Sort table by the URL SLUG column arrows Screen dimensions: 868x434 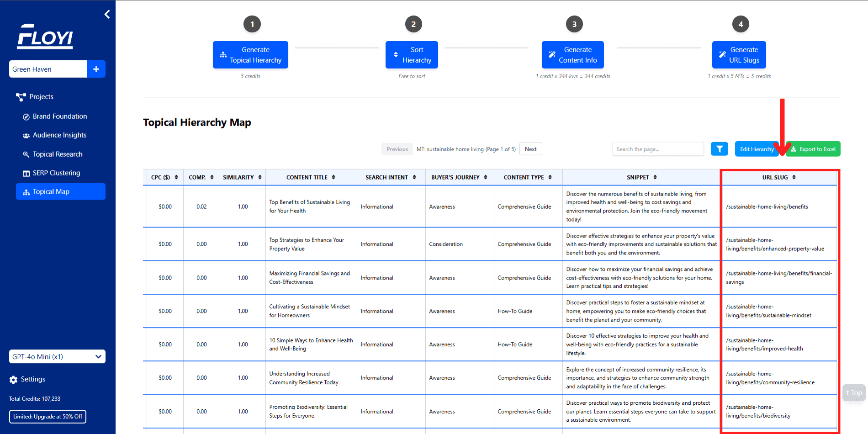click(x=794, y=177)
